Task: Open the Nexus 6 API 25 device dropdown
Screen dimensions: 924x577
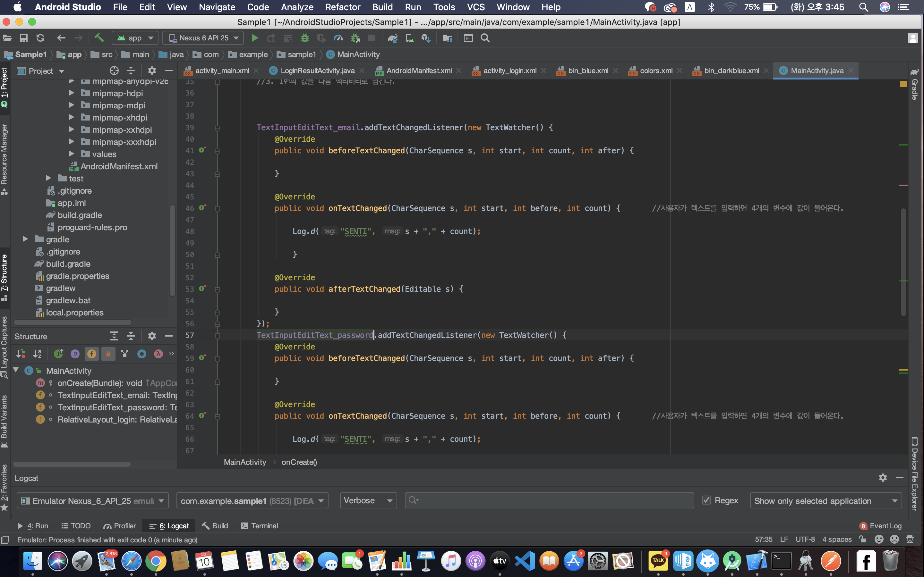Action: [204, 38]
